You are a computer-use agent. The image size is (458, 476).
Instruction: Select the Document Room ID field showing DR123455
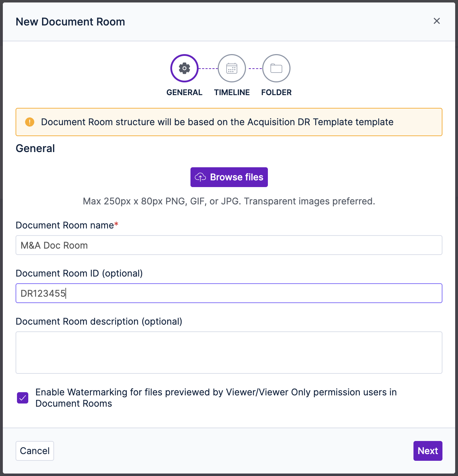tap(229, 293)
